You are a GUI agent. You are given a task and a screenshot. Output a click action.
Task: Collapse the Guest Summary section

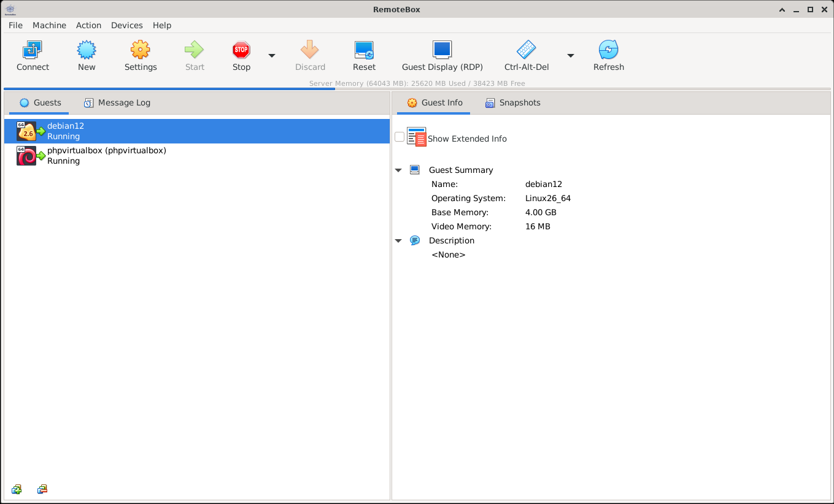[x=398, y=170]
